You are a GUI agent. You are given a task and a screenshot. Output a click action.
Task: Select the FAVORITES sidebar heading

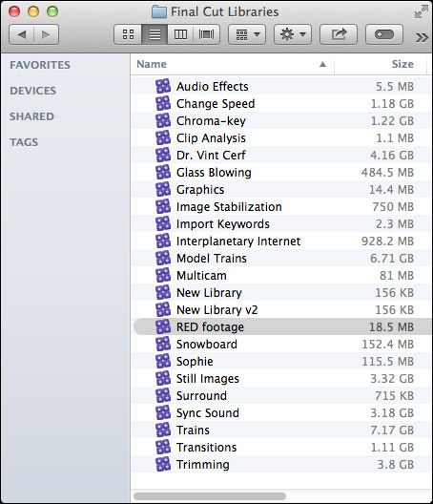(x=40, y=65)
